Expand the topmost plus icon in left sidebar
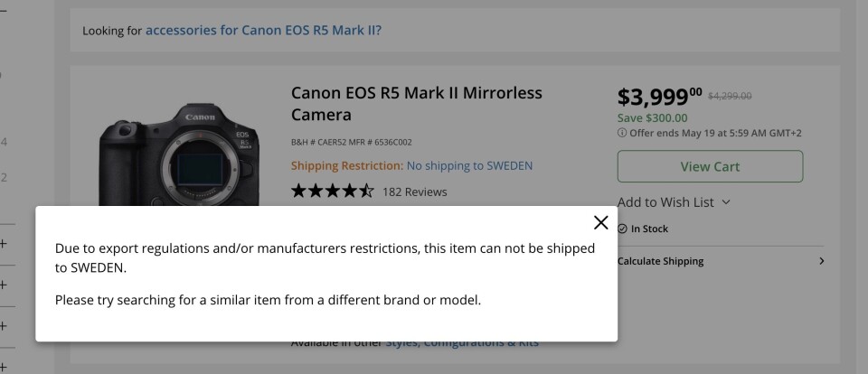 pos(4,244)
